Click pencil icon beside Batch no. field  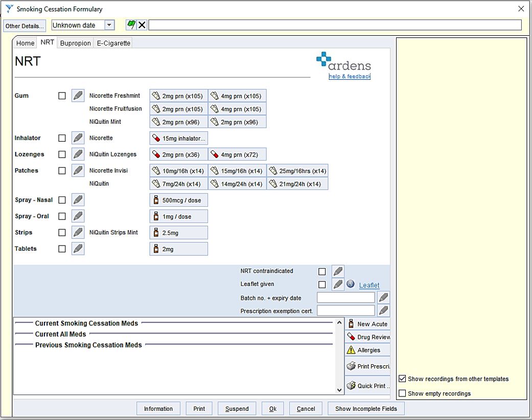(x=383, y=298)
